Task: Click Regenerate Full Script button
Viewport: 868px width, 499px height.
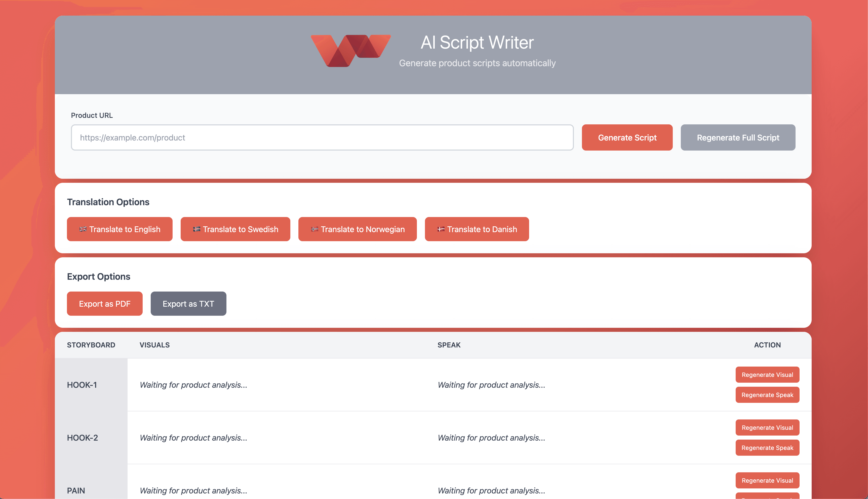Action: tap(737, 137)
